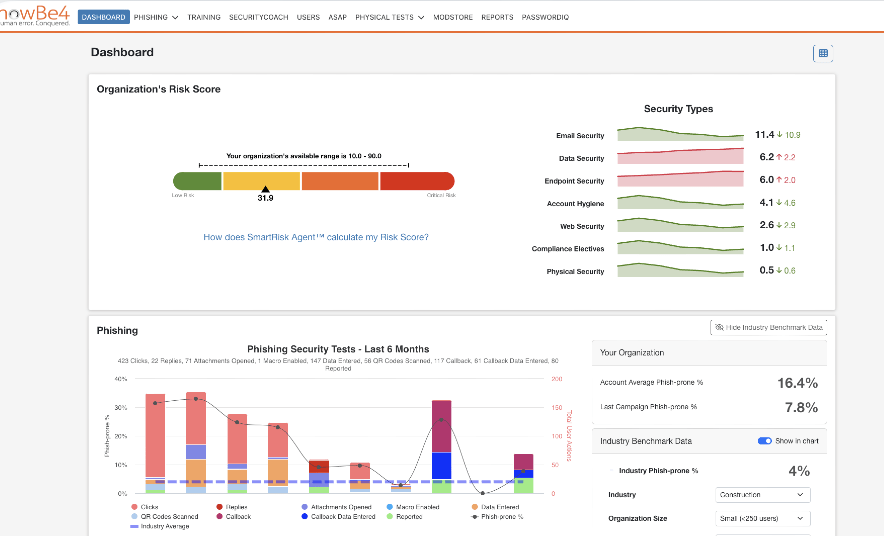Toggle Callback Data Entered legend entry

pyautogui.click(x=338, y=516)
